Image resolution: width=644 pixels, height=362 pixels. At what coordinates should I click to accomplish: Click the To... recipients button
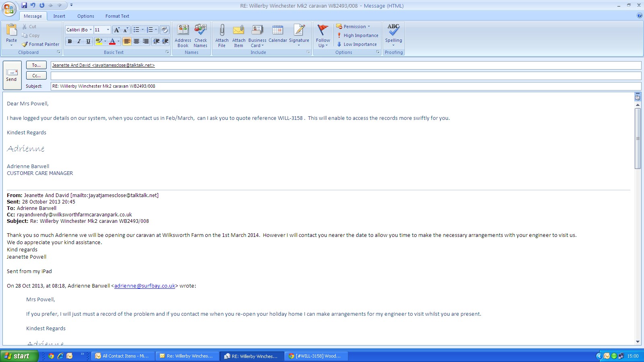coord(36,65)
